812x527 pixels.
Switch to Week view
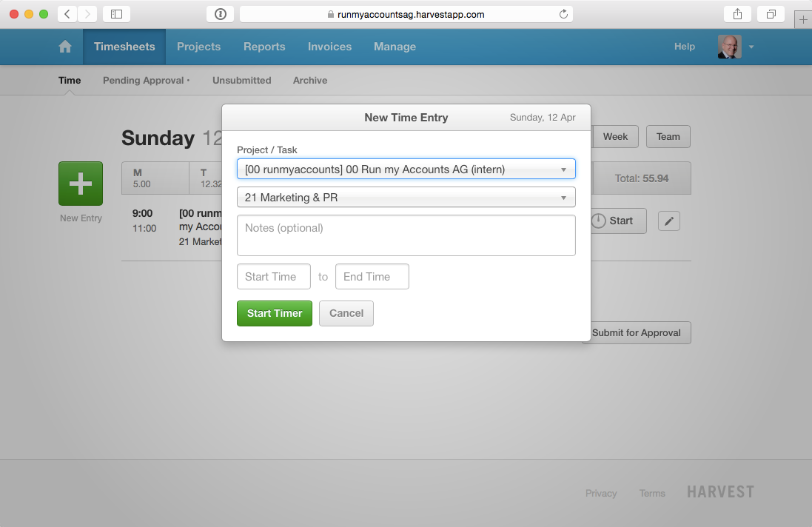pos(615,137)
